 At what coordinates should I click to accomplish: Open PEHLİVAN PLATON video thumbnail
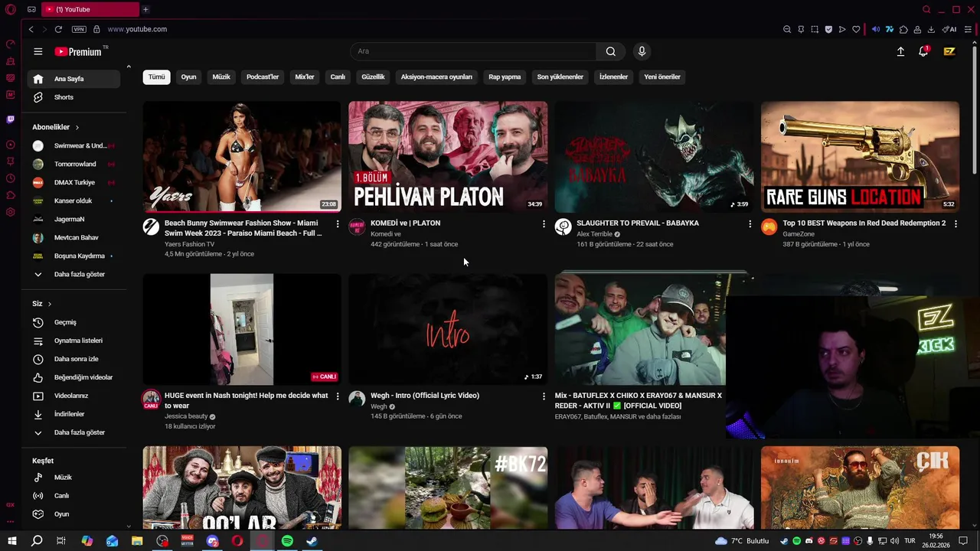(x=448, y=156)
